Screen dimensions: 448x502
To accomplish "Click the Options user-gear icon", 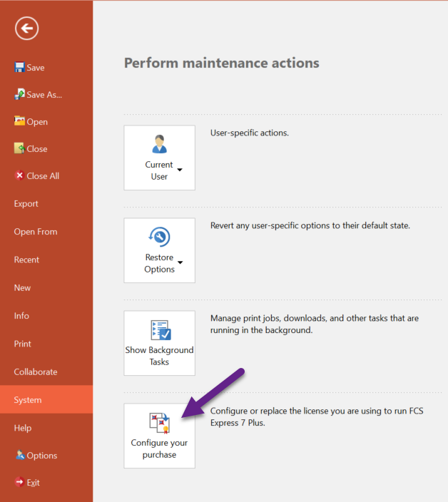I will coord(19,455).
